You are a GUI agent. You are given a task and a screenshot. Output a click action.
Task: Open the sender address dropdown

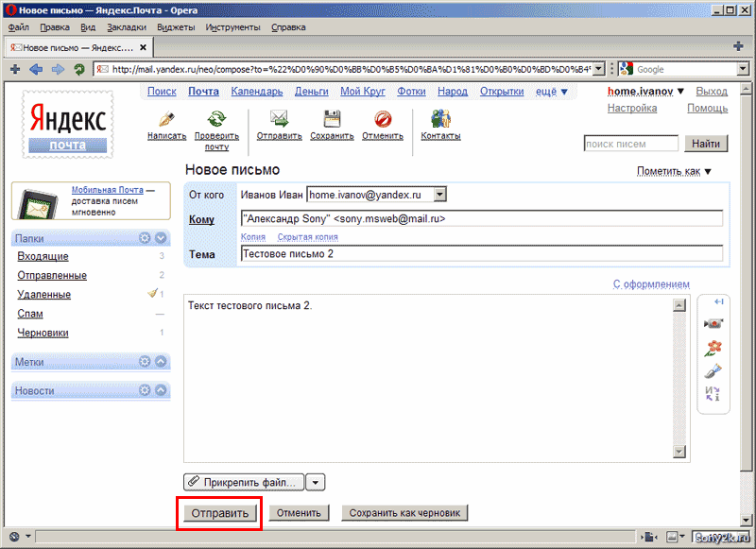tap(439, 195)
